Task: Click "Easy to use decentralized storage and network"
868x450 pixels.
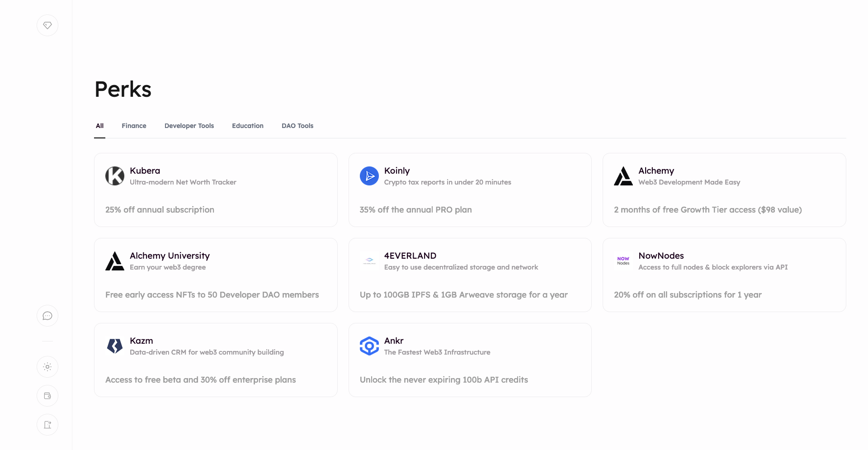Action: click(x=461, y=267)
